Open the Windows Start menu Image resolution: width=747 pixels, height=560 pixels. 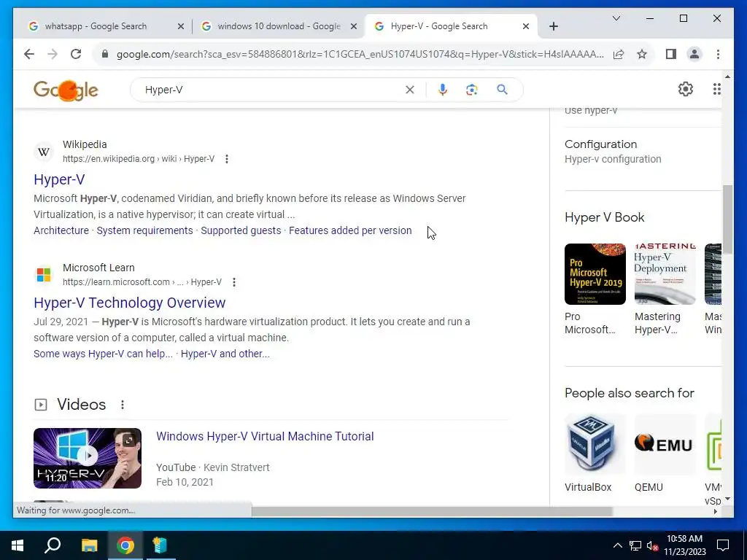pos(18,545)
